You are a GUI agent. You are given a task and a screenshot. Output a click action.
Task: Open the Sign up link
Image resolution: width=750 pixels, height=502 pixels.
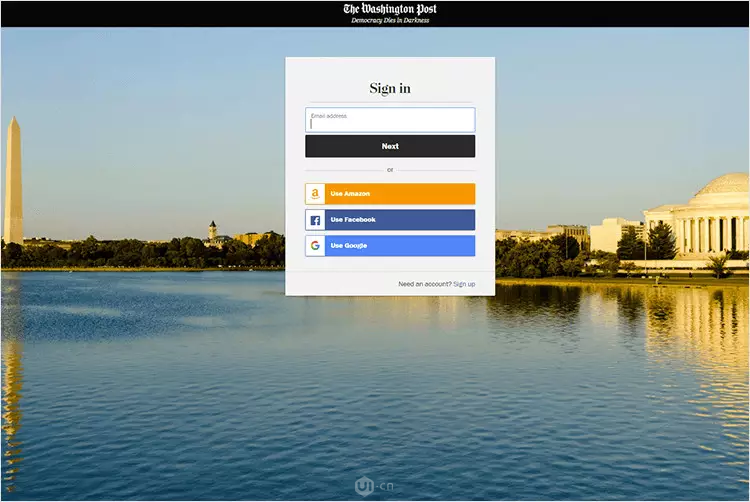tap(464, 284)
